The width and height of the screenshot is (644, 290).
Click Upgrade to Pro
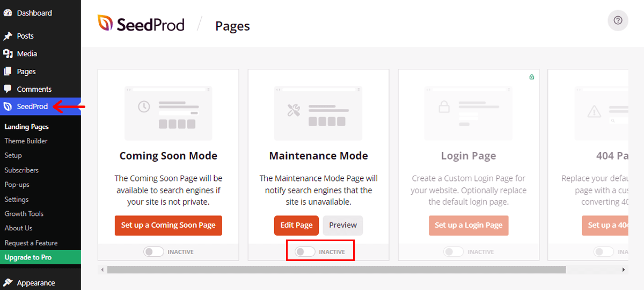coord(40,257)
